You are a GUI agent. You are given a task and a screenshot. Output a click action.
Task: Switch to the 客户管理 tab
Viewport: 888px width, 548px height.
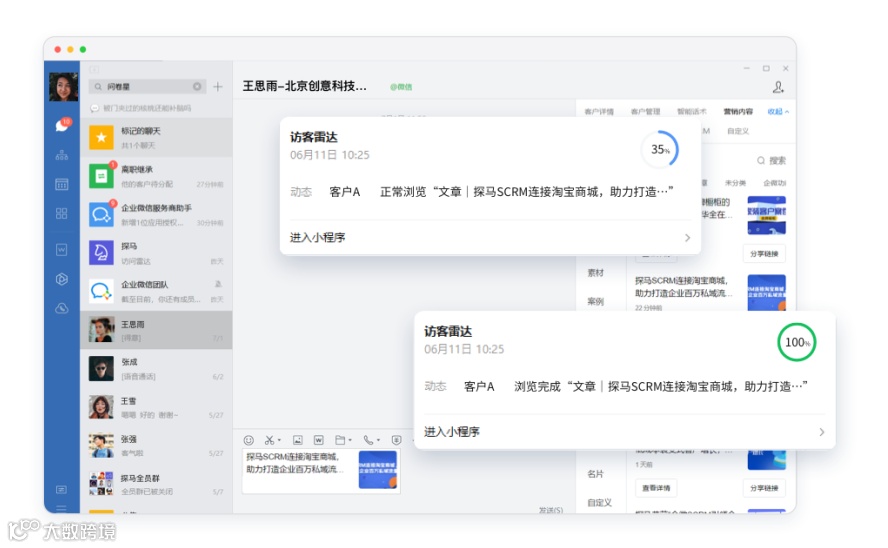click(645, 112)
